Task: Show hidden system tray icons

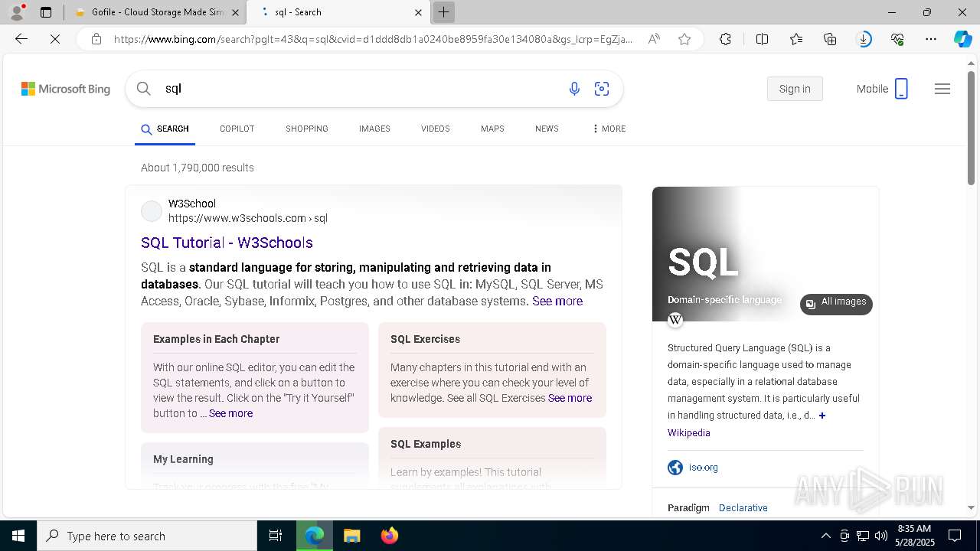Action: pyautogui.click(x=825, y=536)
